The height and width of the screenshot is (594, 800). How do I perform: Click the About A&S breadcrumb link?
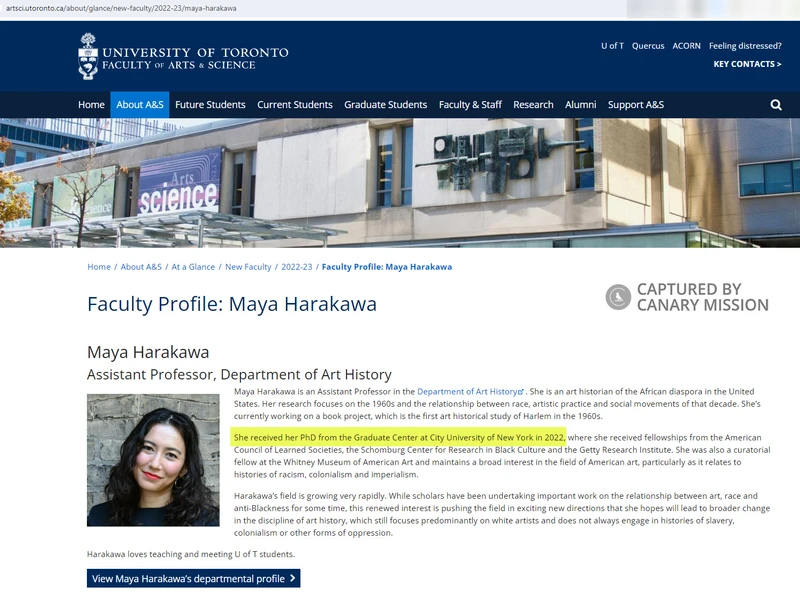click(141, 267)
